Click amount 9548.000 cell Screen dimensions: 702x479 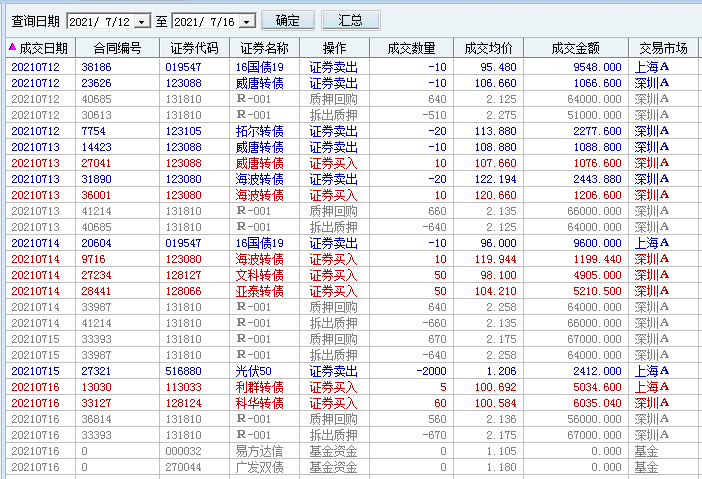tap(597, 67)
